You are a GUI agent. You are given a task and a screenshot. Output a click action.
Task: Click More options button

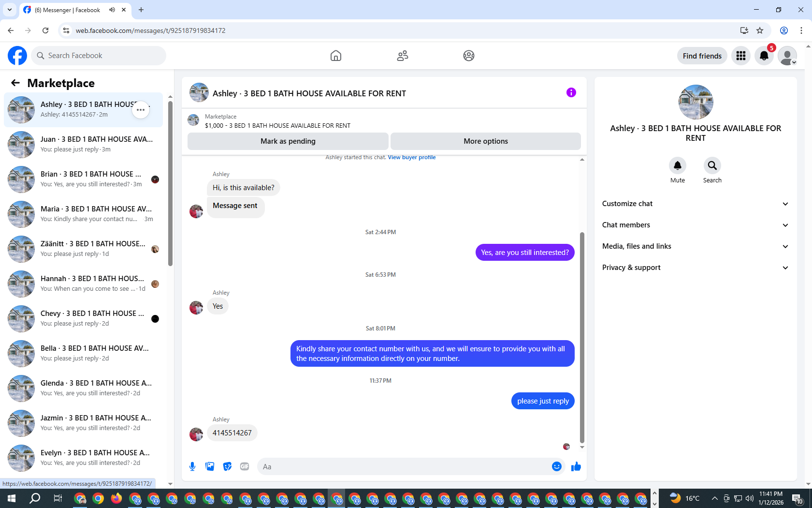pyautogui.click(x=486, y=141)
